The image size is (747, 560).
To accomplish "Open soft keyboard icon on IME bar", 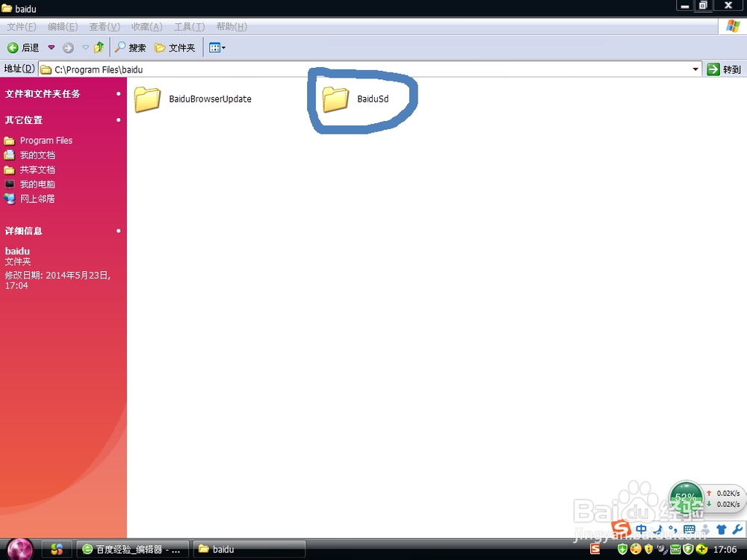I will click(689, 529).
